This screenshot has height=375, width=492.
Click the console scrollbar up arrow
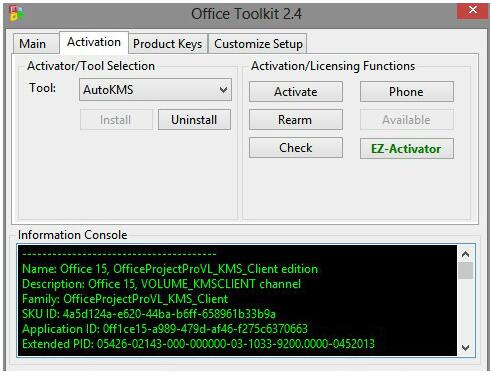466,254
